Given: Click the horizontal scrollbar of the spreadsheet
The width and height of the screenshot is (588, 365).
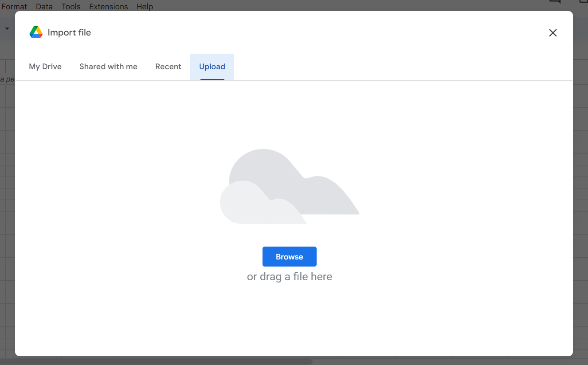Looking at the screenshot, I should click(x=156, y=362).
